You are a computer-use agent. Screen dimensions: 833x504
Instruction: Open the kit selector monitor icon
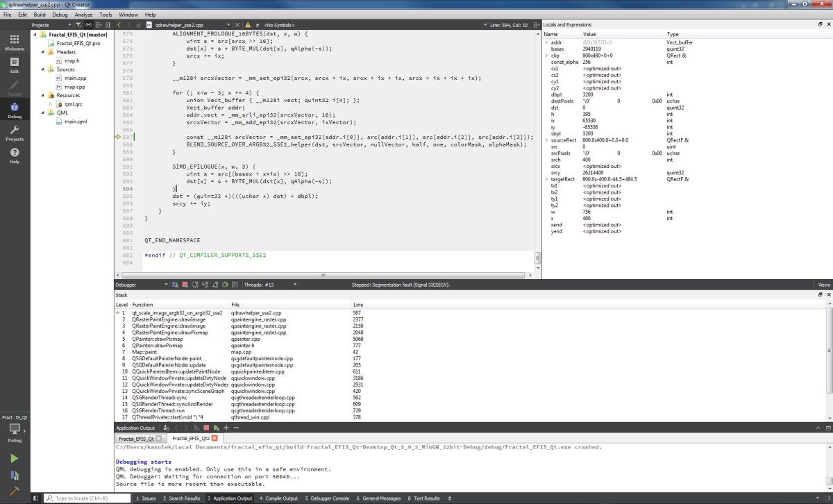[x=15, y=430]
